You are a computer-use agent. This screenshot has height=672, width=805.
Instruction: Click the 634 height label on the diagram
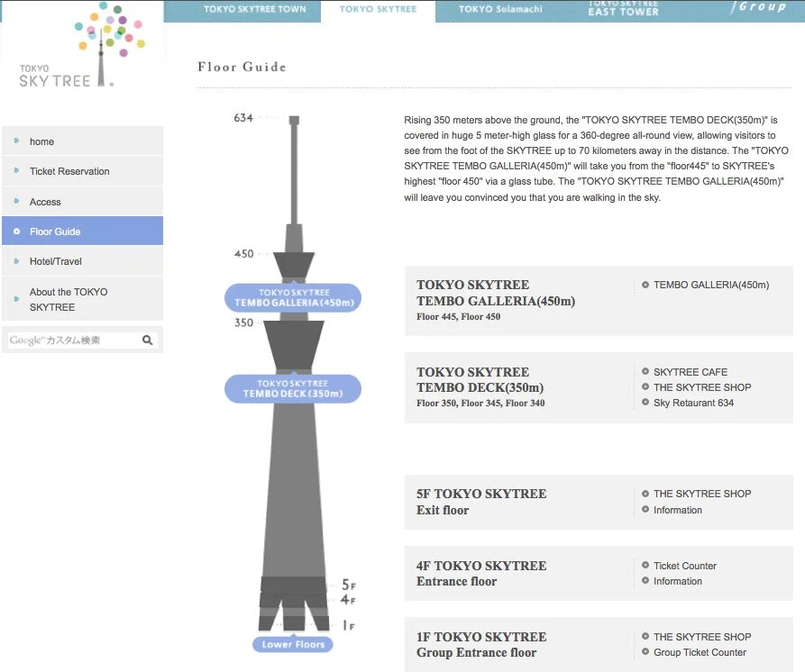pyautogui.click(x=243, y=118)
